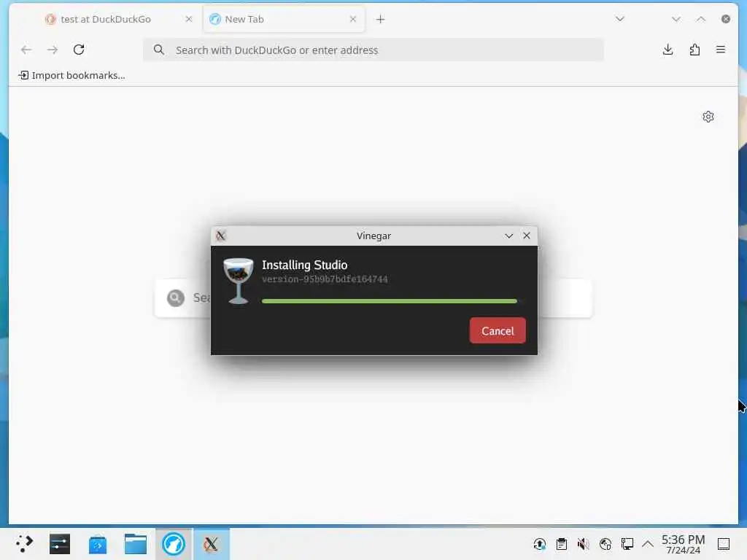747x560 pixels.
Task: Open Dolphin file manager from taskbar
Action: (135, 544)
